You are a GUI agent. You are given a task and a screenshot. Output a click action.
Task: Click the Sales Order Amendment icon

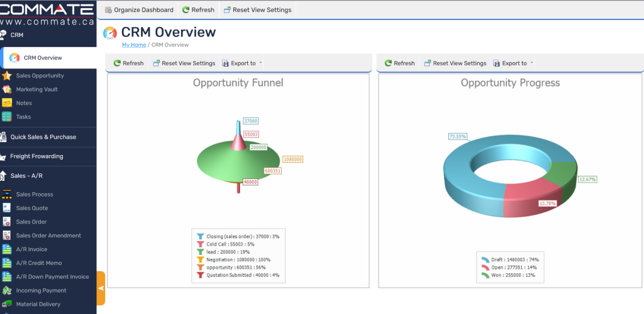click(x=6, y=235)
